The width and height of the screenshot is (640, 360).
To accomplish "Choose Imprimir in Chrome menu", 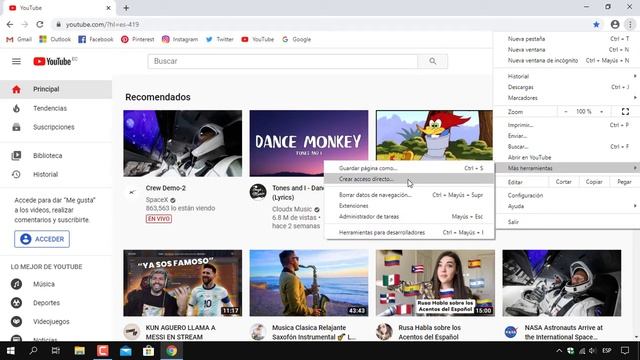I will [x=567, y=125].
